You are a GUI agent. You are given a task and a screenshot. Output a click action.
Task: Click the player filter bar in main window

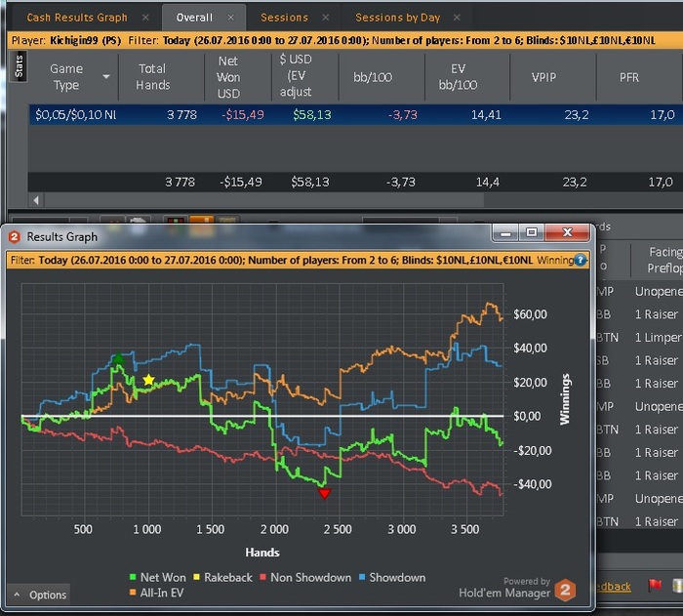tap(344, 41)
